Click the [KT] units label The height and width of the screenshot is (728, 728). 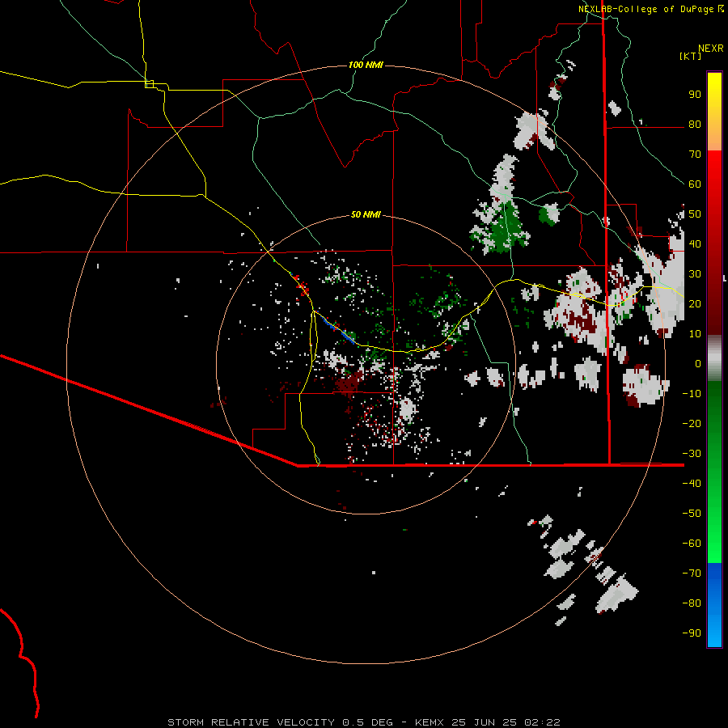(x=690, y=56)
